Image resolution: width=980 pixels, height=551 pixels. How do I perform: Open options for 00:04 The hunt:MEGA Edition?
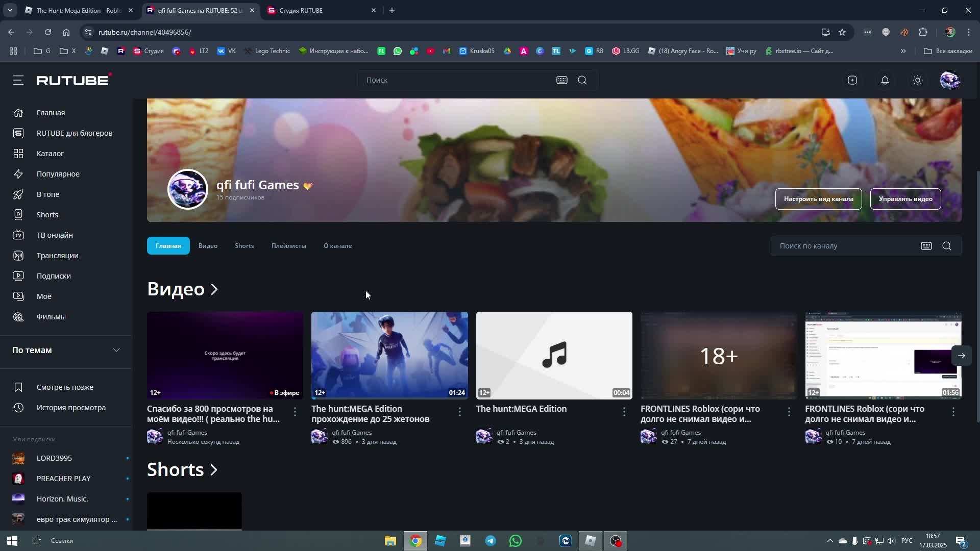click(x=624, y=412)
